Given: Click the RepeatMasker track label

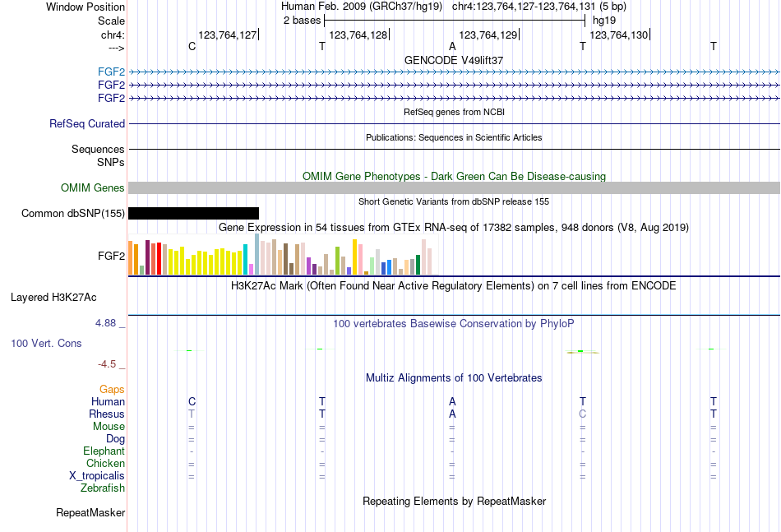Looking at the screenshot, I should [90, 512].
